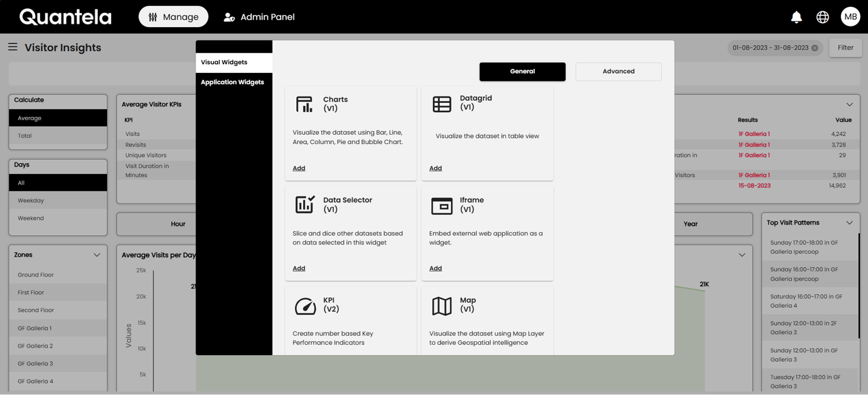The width and height of the screenshot is (868, 395).
Task: Open notifications bell icon
Action: coord(796,17)
